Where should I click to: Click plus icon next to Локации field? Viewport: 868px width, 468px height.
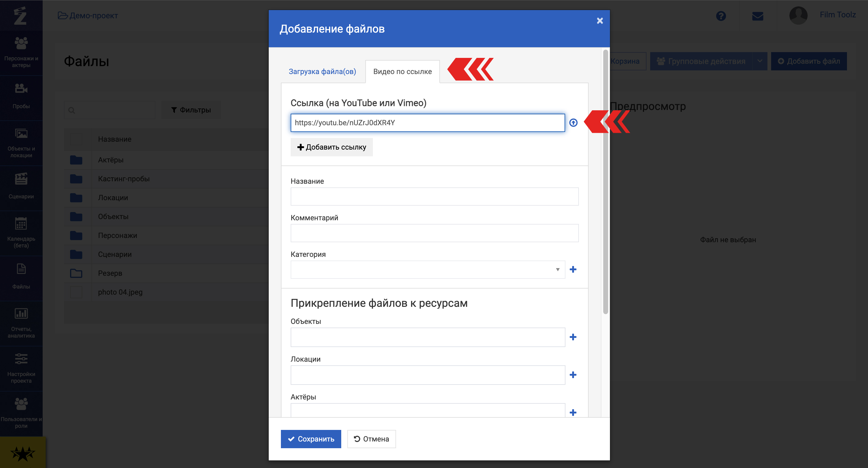pyautogui.click(x=573, y=375)
